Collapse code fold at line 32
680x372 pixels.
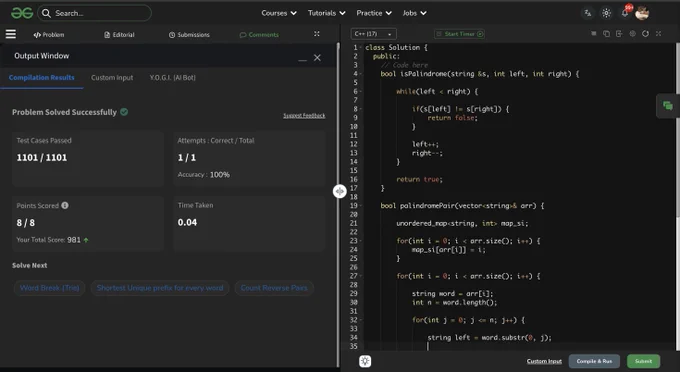361,320
